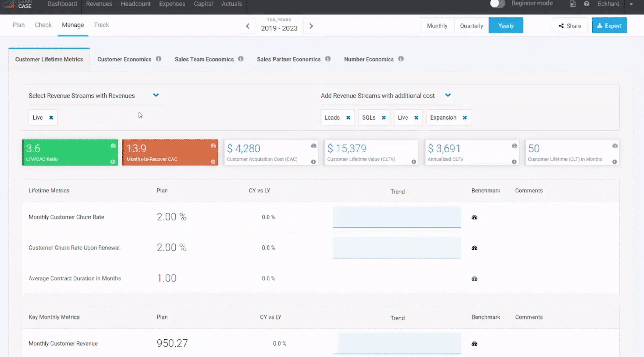Switch view to Monthly period

tap(437, 26)
